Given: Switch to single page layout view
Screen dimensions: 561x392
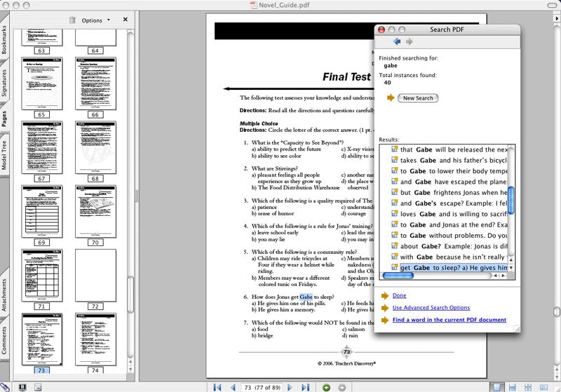Looking at the screenshot, I should tap(497, 387).
